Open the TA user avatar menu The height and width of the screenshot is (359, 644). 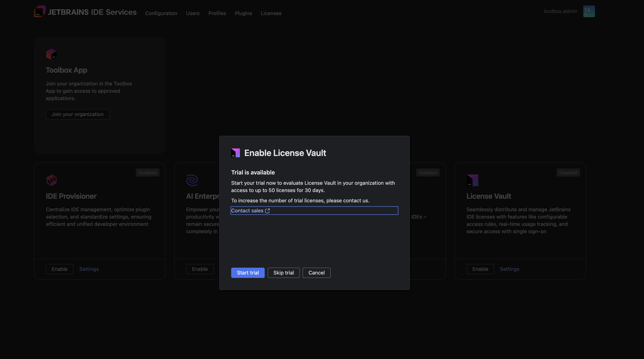(589, 11)
